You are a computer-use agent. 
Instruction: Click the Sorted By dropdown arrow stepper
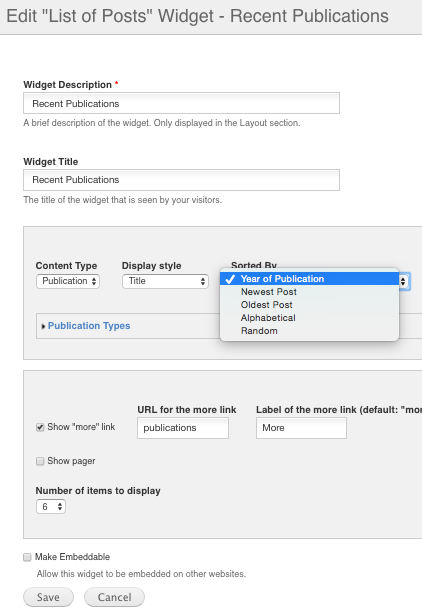403,281
